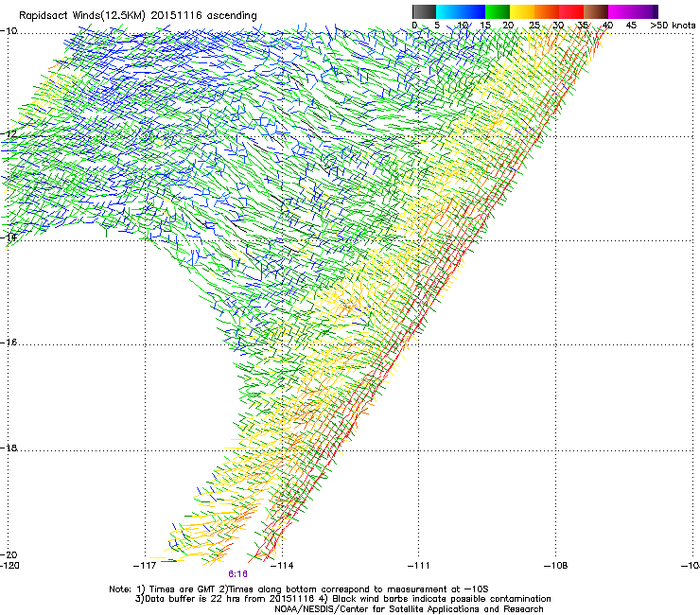Screen dimensions: 700x615
Task: Click the purple '6:16' swath time label
Action: tap(237, 574)
